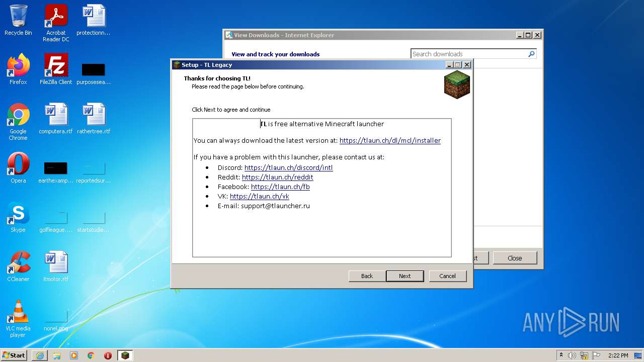Open the tlaun.ch/dl/mcl/installer link

point(390,141)
